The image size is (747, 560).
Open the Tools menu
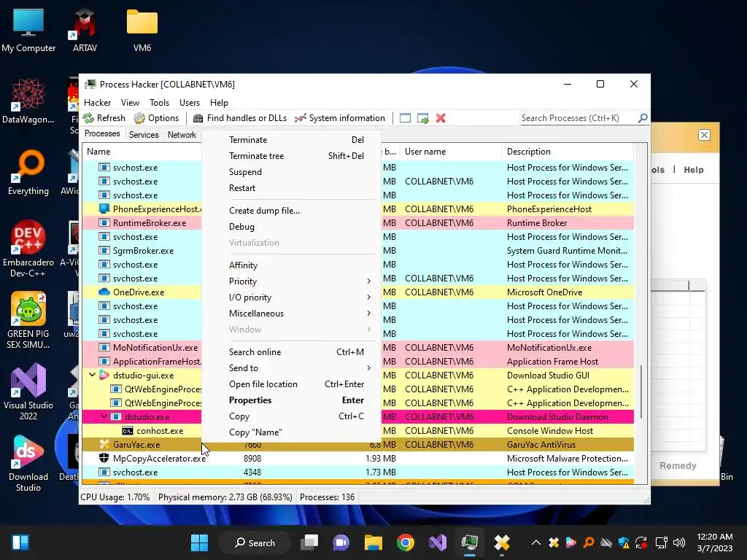159,102
